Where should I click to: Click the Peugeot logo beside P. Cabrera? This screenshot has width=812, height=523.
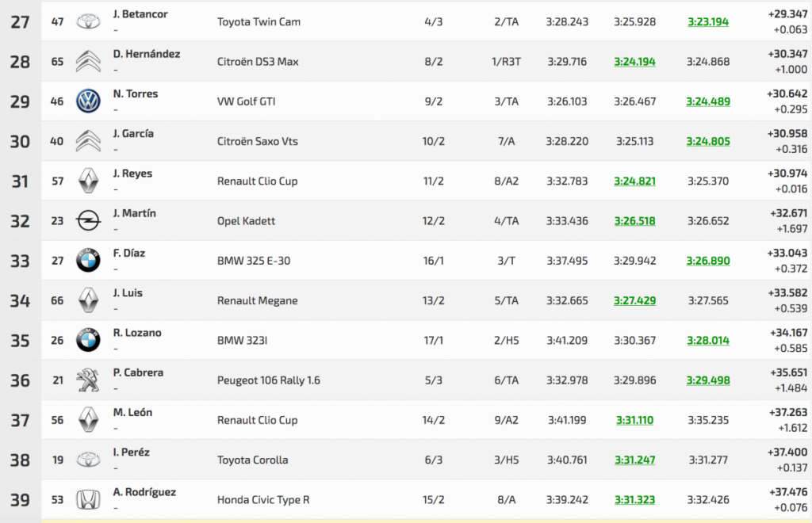88,380
